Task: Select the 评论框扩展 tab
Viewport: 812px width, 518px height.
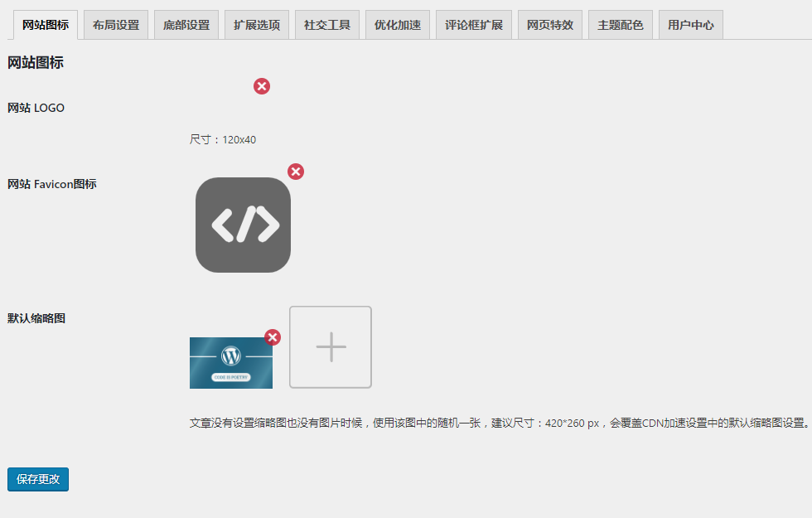Action: pyautogui.click(x=474, y=25)
